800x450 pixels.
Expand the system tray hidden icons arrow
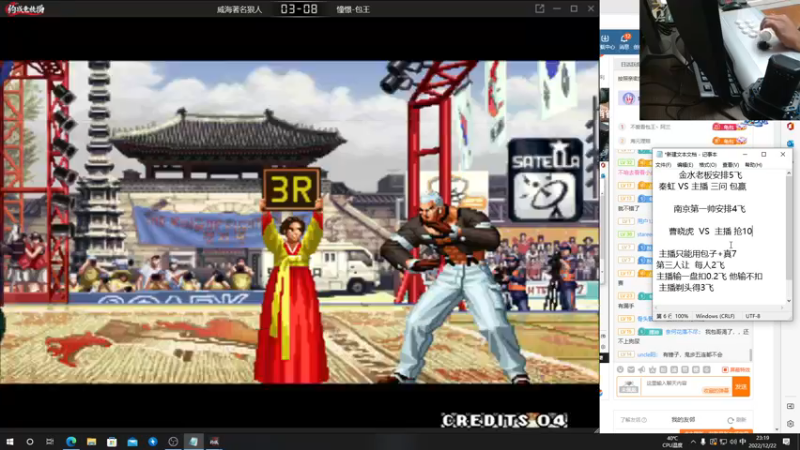coord(692,442)
